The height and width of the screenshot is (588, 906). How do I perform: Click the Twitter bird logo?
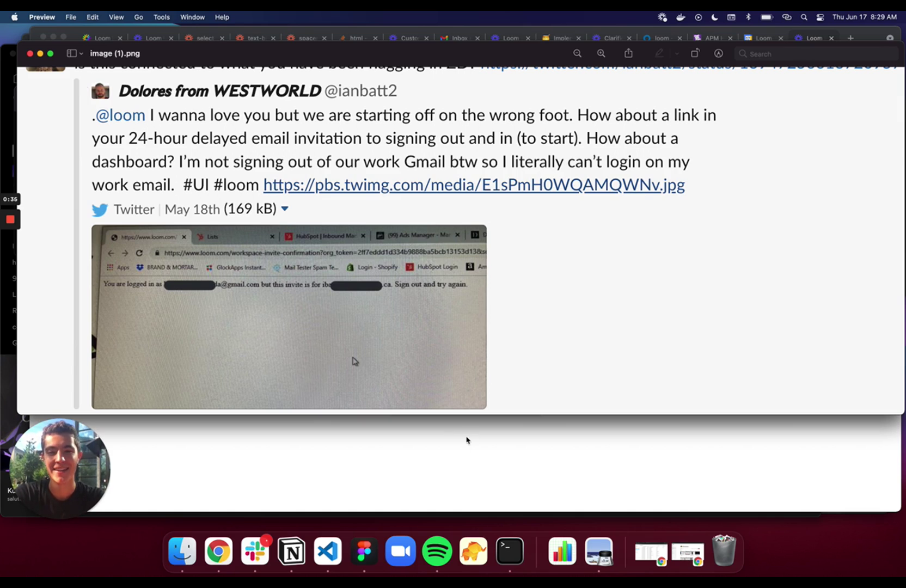(100, 210)
